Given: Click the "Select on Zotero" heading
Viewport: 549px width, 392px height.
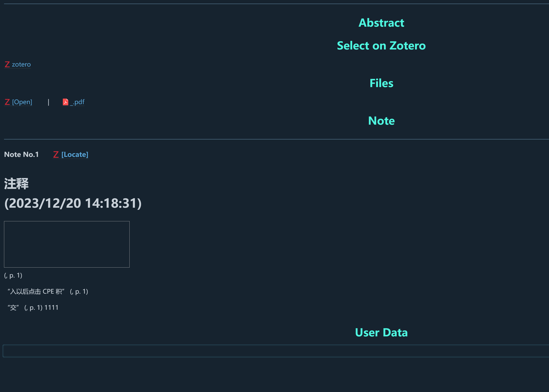Looking at the screenshot, I should coord(381,46).
